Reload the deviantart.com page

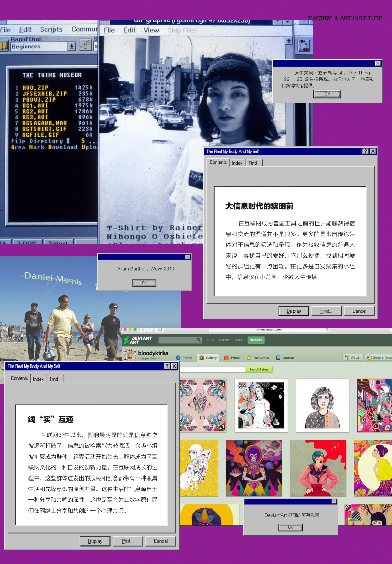click(x=327, y=329)
